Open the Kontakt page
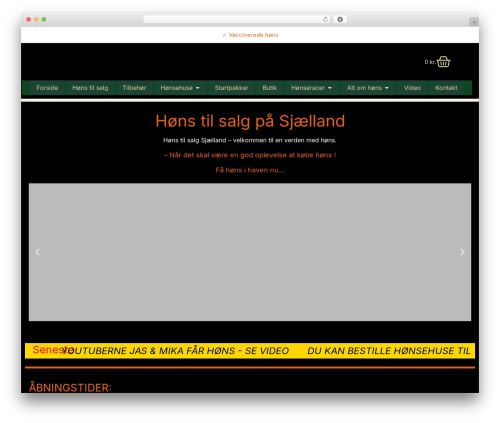The image size is (500, 423). coord(446,88)
